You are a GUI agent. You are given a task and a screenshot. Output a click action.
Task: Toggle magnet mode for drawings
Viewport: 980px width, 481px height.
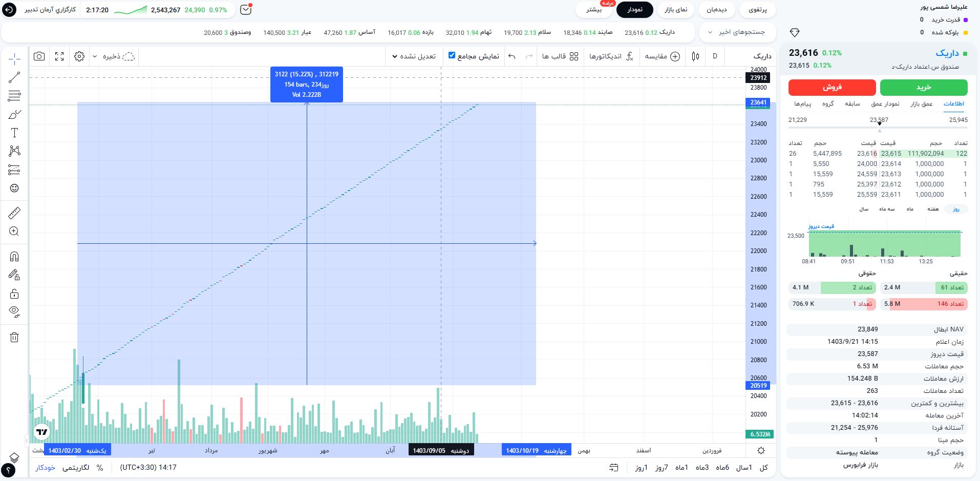click(14, 256)
